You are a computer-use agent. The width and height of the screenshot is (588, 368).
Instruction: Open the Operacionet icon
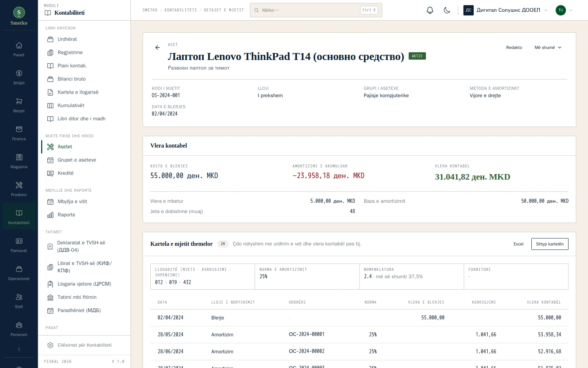tap(19, 273)
